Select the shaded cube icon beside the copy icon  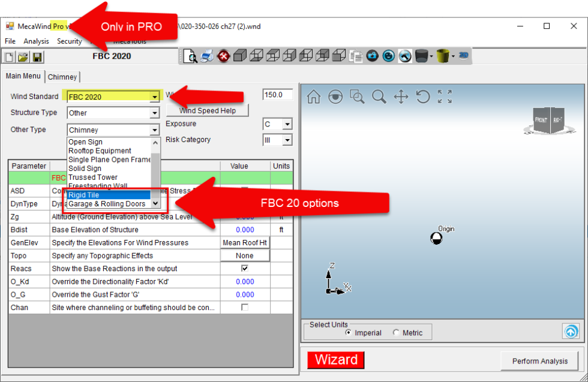click(x=339, y=56)
